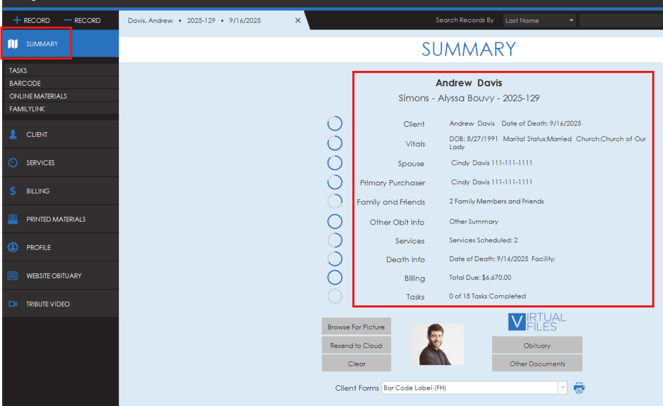Open the Profile icon in sidebar
This screenshot has width=663, height=406.
tap(13, 247)
